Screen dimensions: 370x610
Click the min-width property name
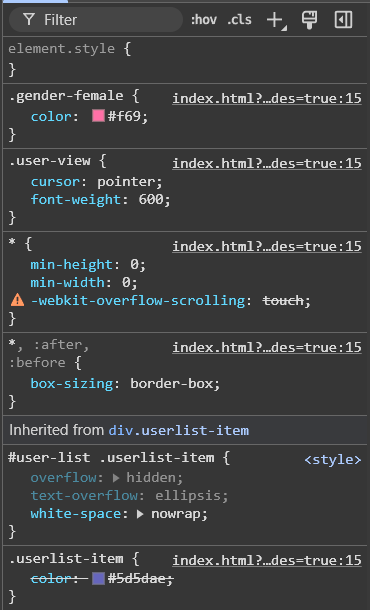tap(68, 282)
